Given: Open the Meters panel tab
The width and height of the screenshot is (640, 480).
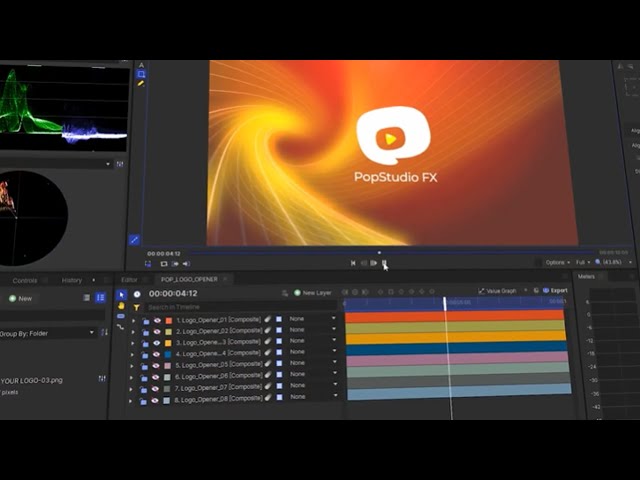Looking at the screenshot, I should pos(586,276).
